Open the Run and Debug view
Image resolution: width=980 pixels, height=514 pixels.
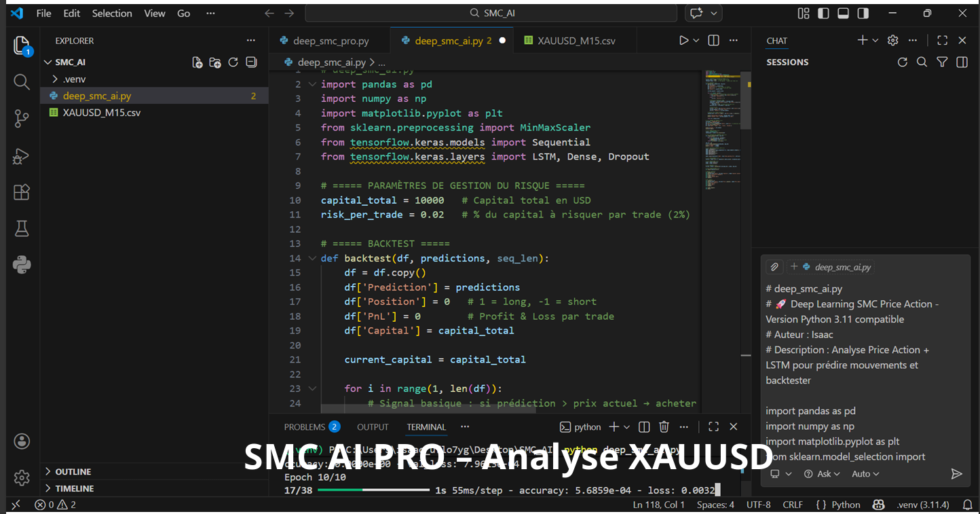pyautogui.click(x=22, y=156)
